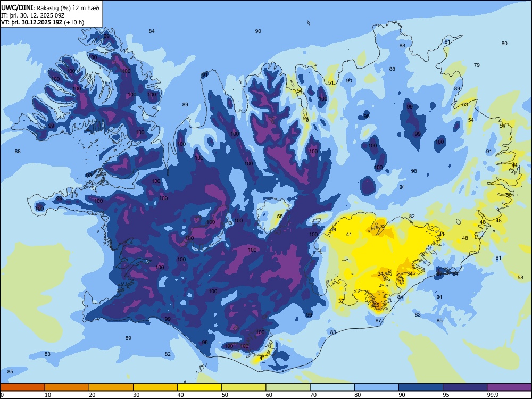Pick the 20–30 light orange legend swatch
The image size is (532, 399).
click(x=111, y=387)
